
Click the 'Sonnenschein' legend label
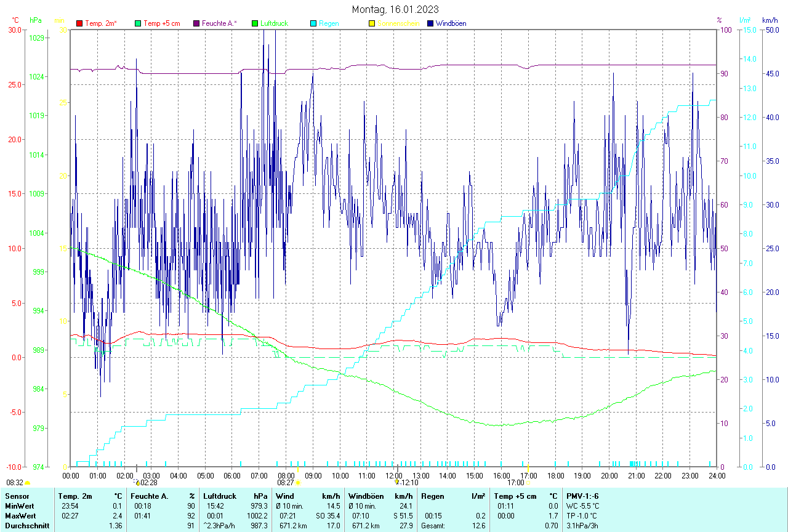coord(399,23)
